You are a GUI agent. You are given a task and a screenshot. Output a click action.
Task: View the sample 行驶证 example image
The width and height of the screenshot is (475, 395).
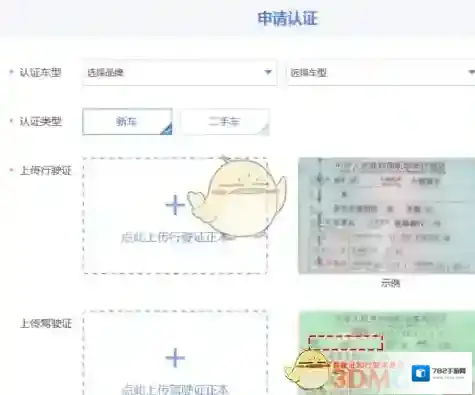click(x=387, y=216)
